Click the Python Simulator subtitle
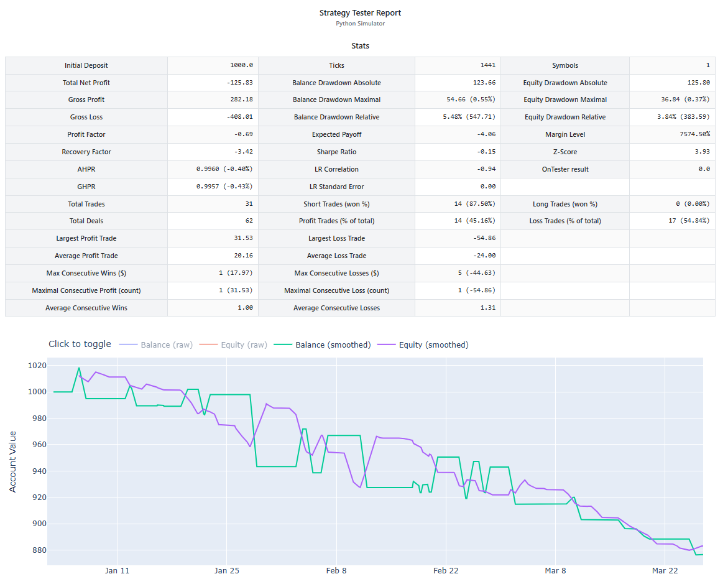Viewport: 728px width, 574px height. tap(360, 24)
